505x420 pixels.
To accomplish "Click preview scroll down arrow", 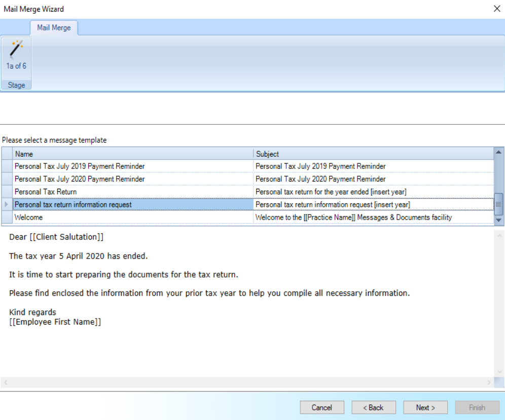I will 499,372.
